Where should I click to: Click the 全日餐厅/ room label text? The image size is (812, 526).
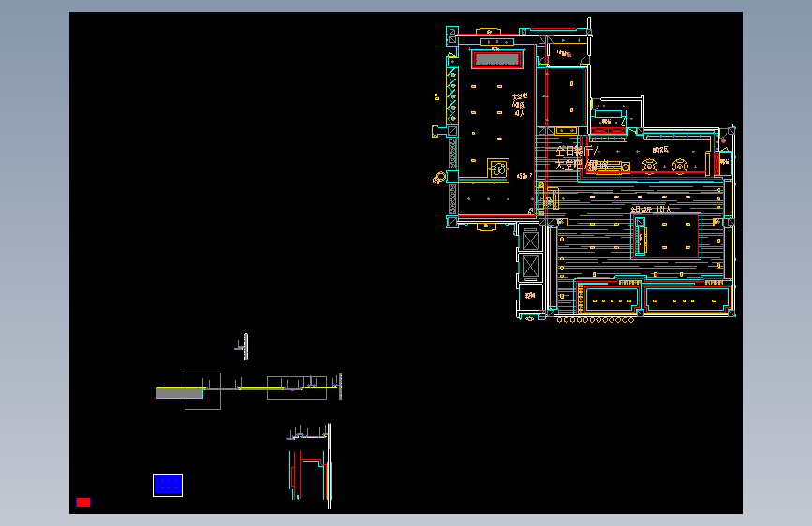coord(577,152)
